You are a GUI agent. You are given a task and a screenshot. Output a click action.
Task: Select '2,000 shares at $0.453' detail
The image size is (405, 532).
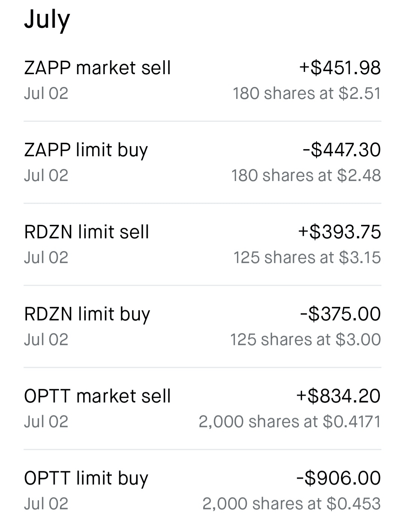coord(291,504)
